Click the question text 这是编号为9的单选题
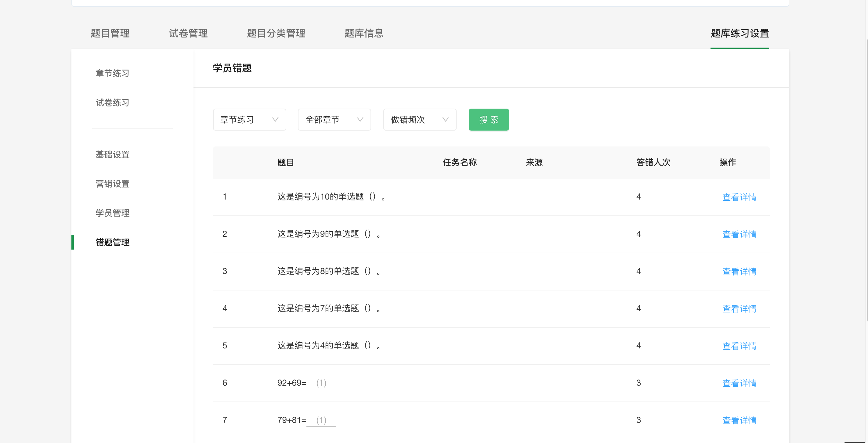The width and height of the screenshot is (868, 443). [329, 234]
